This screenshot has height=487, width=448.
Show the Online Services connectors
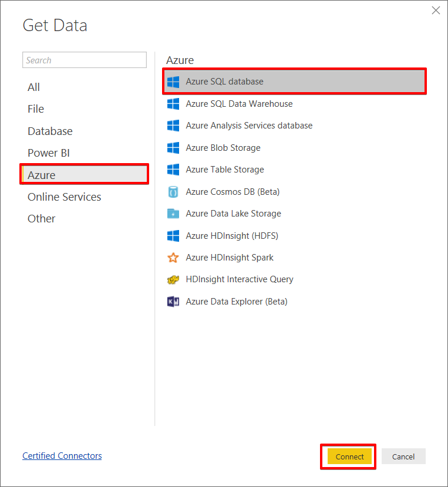point(64,197)
